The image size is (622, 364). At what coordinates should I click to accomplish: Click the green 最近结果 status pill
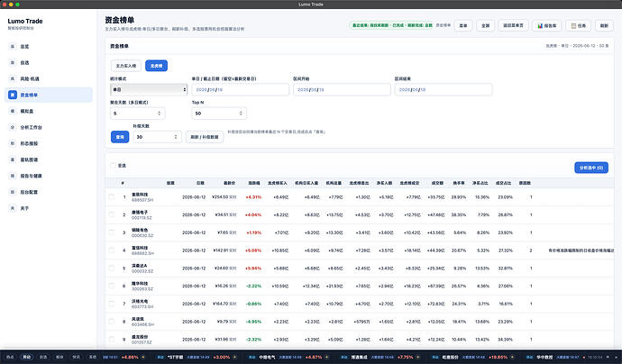tap(391, 25)
